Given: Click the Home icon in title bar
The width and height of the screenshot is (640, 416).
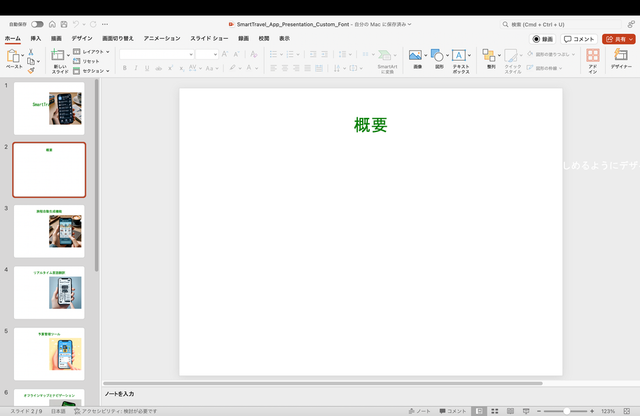Looking at the screenshot, I should 51,23.
